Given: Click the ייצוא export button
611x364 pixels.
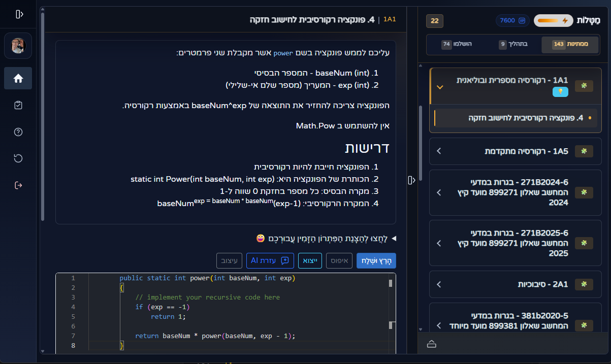Looking at the screenshot, I should tap(310, 260).
